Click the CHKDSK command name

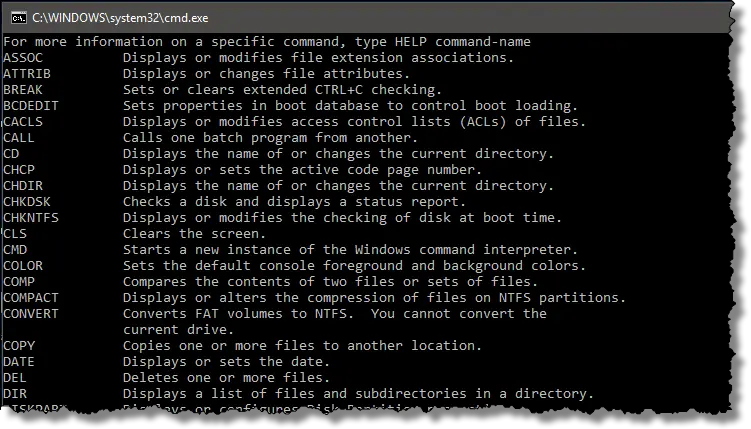coord(27,202)
